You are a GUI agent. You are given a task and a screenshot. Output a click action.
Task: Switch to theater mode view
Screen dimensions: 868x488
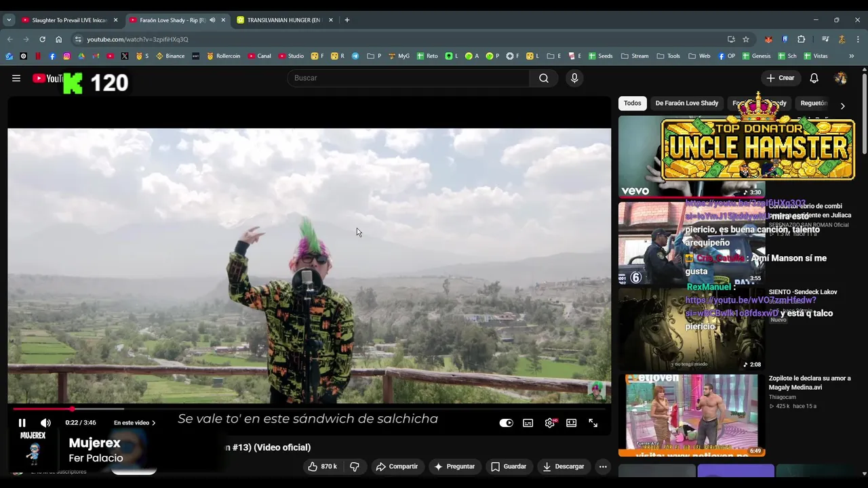click(572, 423)
